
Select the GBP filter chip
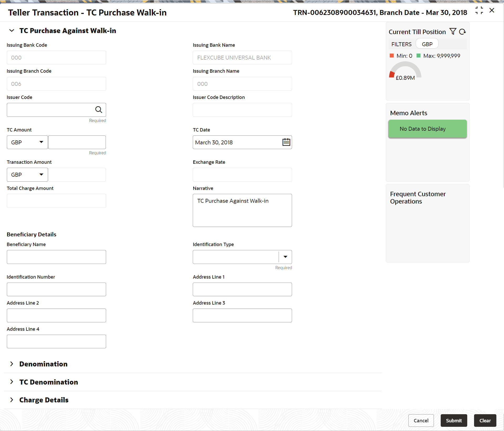point(427,44)
